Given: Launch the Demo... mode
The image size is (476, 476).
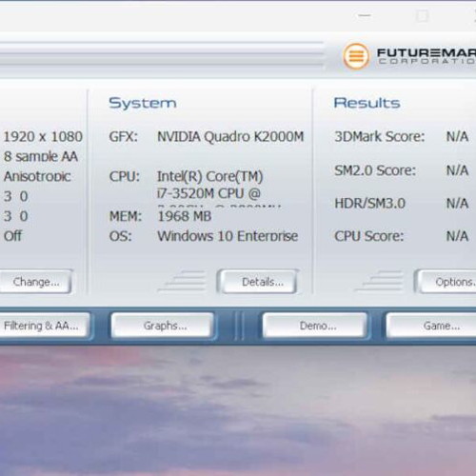Looking at the screenshot, I should point(315,326).
